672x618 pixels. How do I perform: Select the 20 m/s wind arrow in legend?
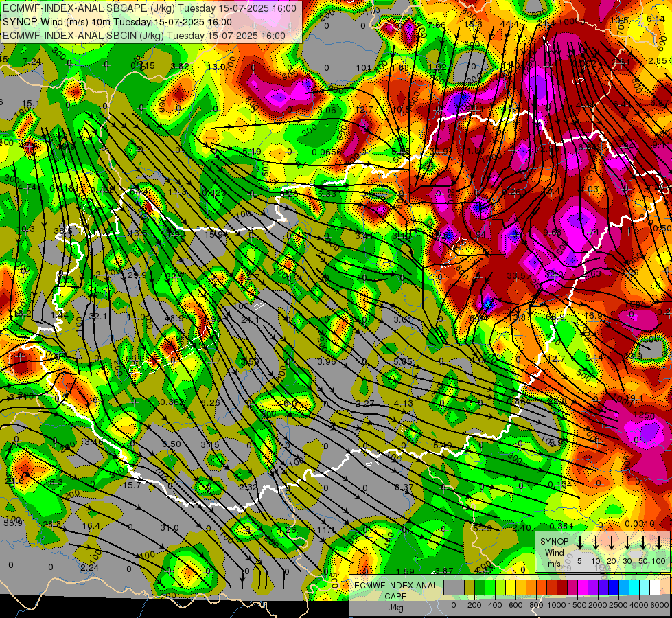click(x=612, y=543)
